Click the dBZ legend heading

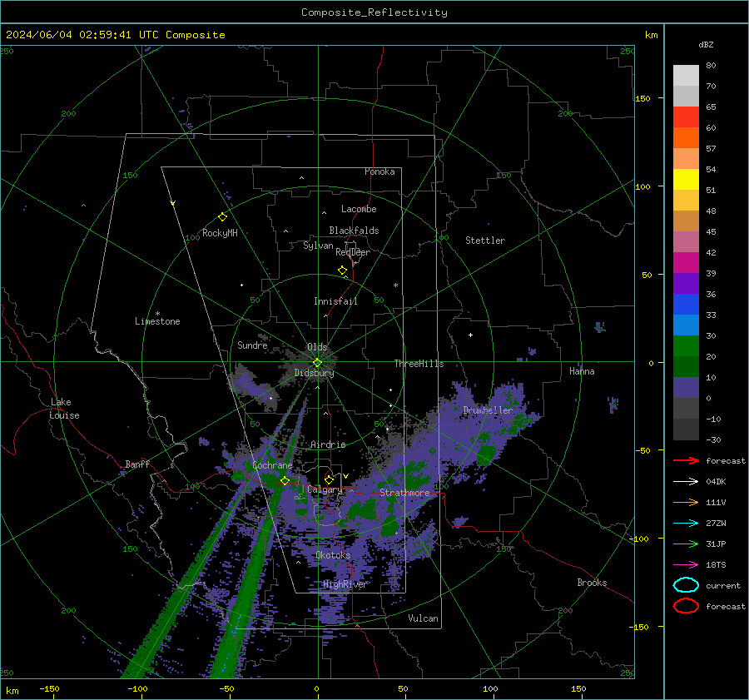[x=706, y=45]
